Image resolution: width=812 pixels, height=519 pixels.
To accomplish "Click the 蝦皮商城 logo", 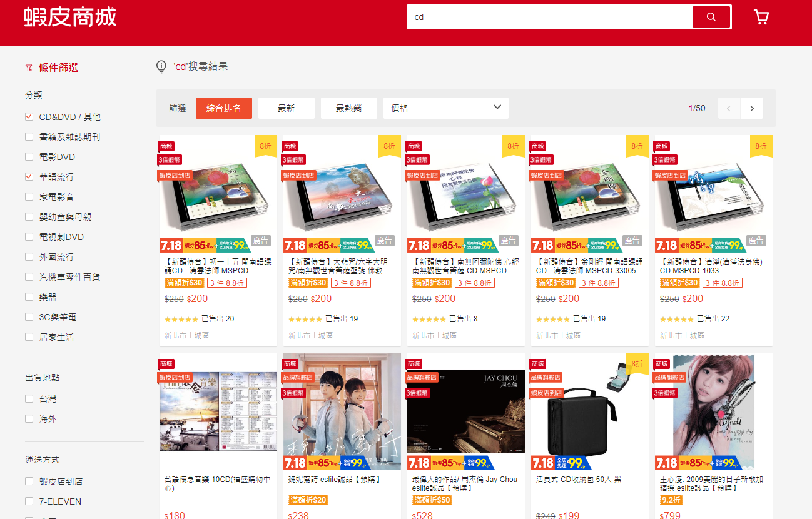I will point(71,17).
